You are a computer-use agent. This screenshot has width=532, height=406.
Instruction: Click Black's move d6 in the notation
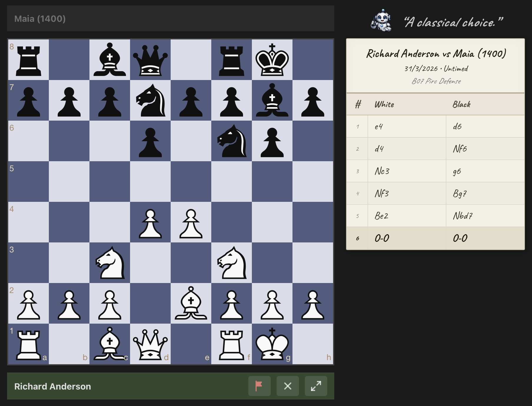457,126
